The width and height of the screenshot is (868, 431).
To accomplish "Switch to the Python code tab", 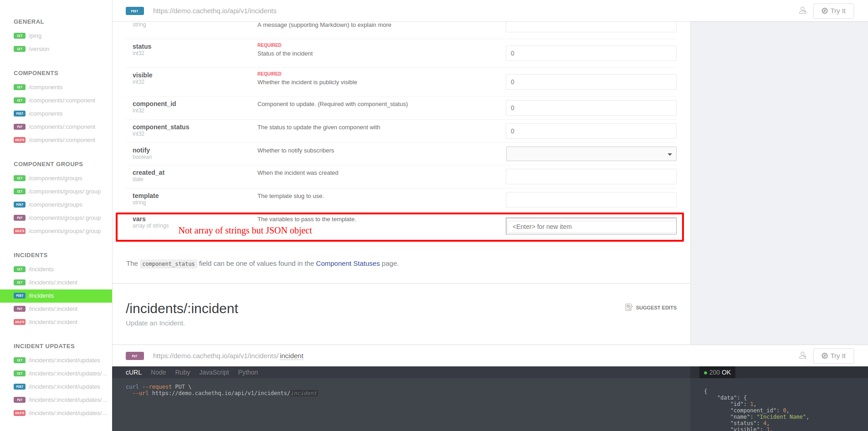I will click(247, 372).
